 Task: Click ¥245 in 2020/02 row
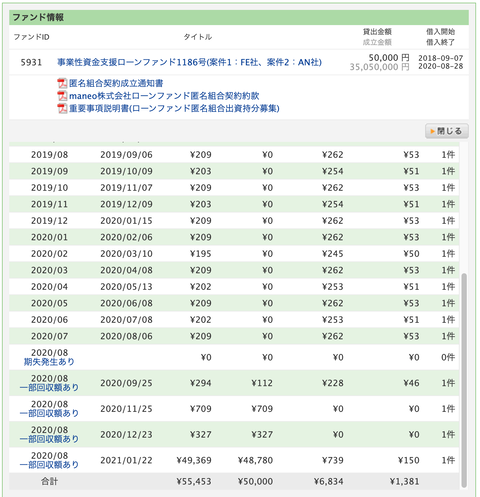click(x=333, y=254)
